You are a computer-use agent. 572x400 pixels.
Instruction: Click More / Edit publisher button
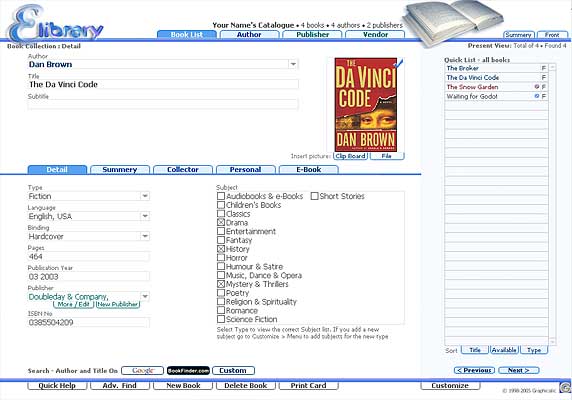(x=74, y=304)
